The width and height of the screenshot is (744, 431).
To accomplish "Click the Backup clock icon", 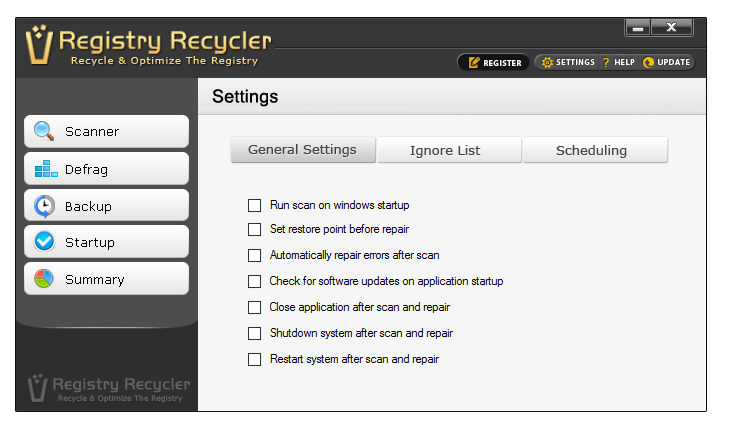I will tap(45, 206).
